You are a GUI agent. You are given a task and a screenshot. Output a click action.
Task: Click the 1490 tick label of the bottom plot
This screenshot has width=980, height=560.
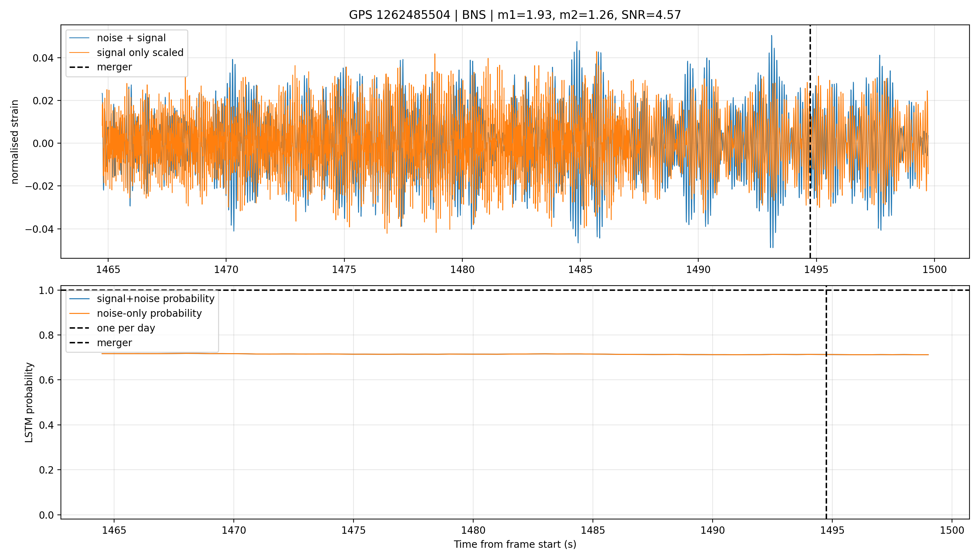[x=712, y=530]
